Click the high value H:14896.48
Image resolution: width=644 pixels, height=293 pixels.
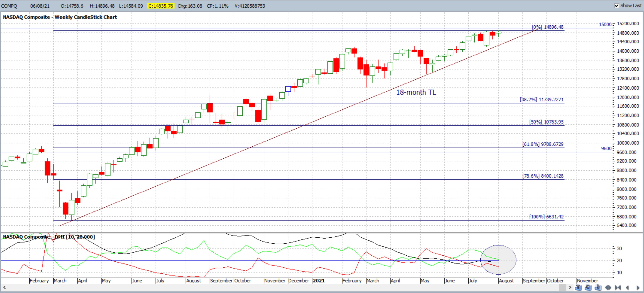point(102,6)
